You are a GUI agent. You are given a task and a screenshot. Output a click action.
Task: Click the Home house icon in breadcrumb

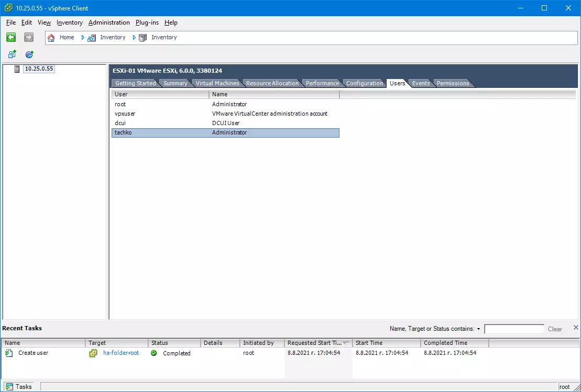point(51,37)
